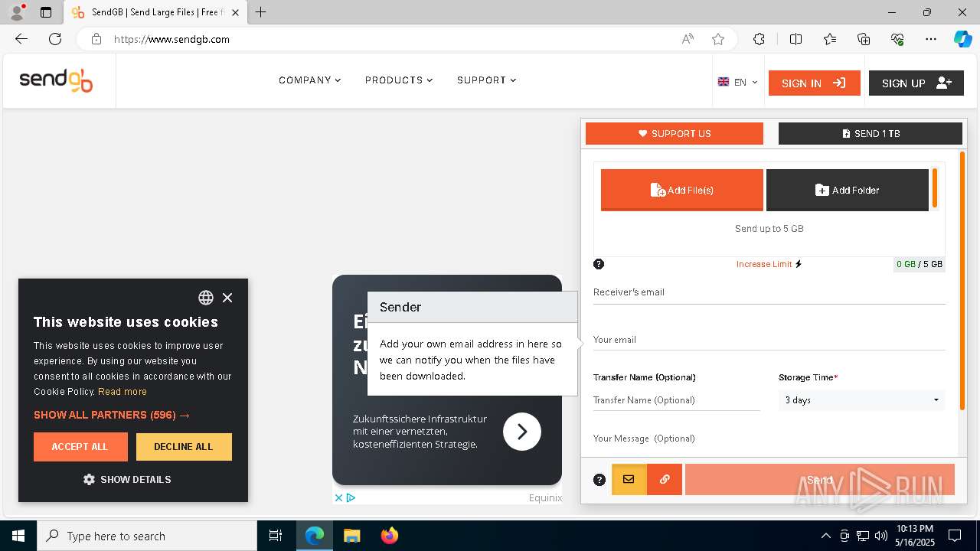Click the help icon below file area
The width and height of the screenshot is (980, 551).
tap(599, 264)
